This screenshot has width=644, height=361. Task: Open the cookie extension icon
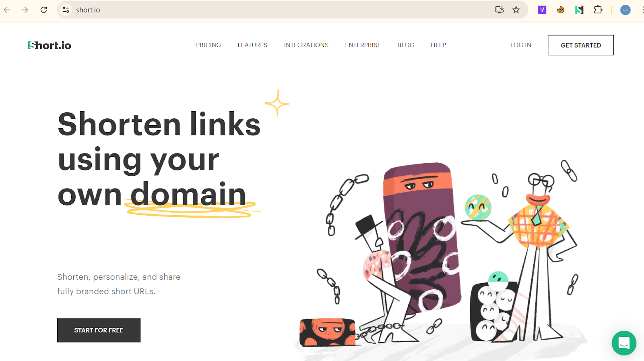(561, 10)
